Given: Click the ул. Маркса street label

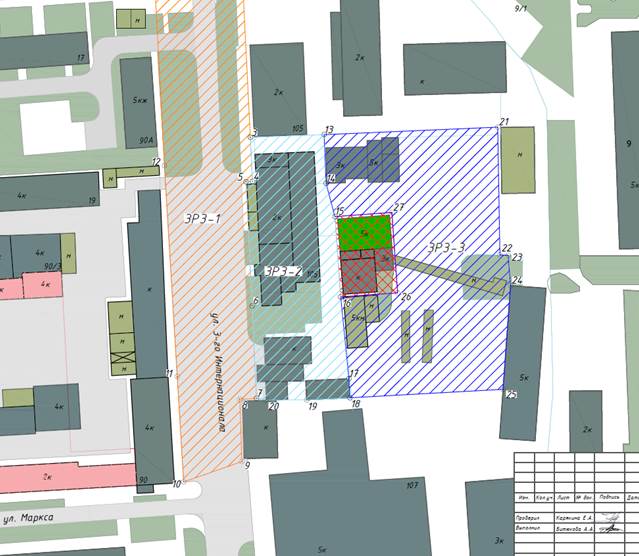Looking at the screenshot, I should [29, 518].
